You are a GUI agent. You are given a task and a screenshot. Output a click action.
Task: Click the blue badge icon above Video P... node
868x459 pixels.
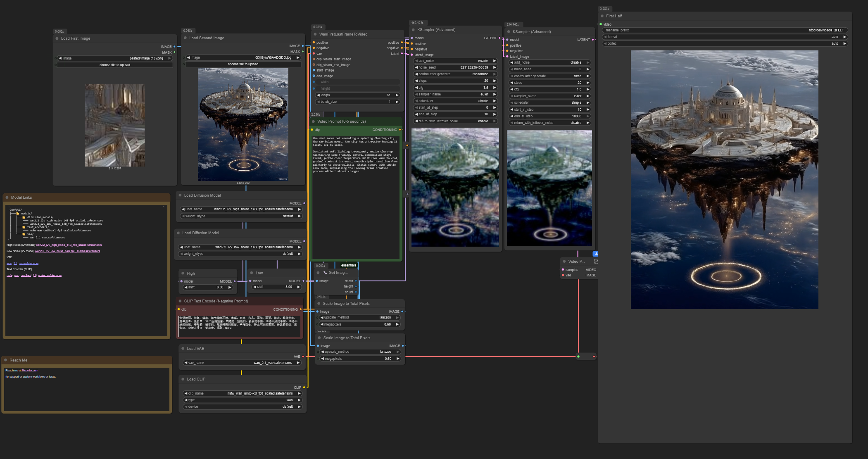(595, 254)
